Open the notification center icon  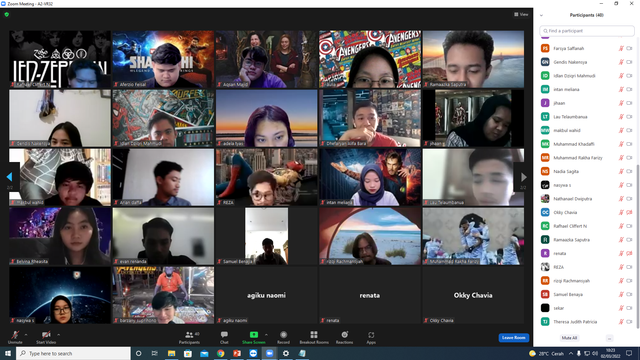pos(629,353)
